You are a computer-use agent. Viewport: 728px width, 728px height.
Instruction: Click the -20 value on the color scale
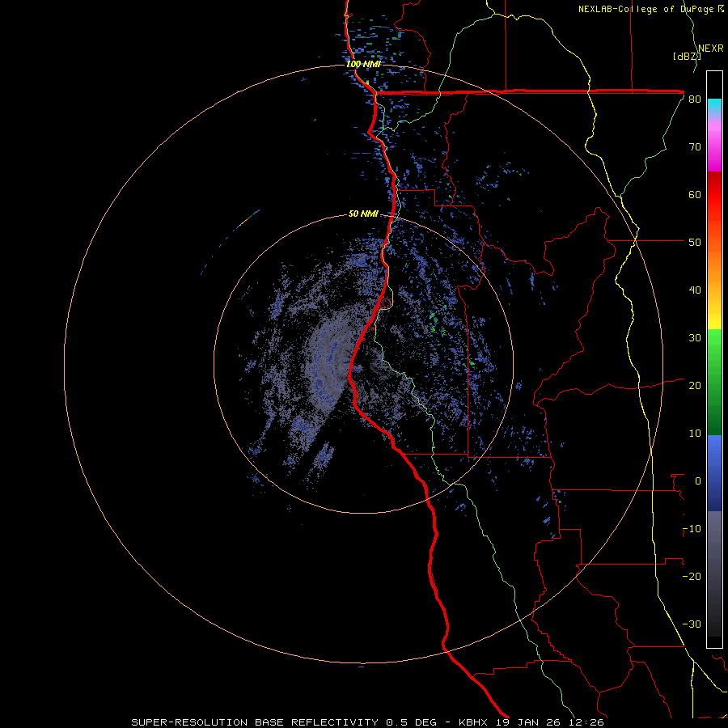pyautogui.click(x=692, y=577)
